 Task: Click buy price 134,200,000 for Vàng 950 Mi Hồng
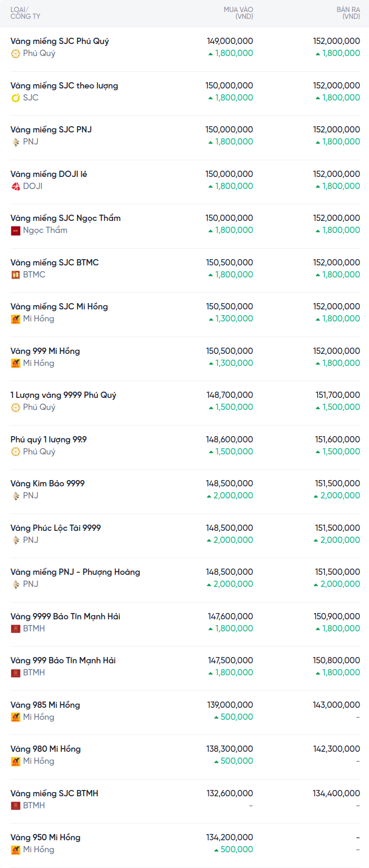point(229,837)
